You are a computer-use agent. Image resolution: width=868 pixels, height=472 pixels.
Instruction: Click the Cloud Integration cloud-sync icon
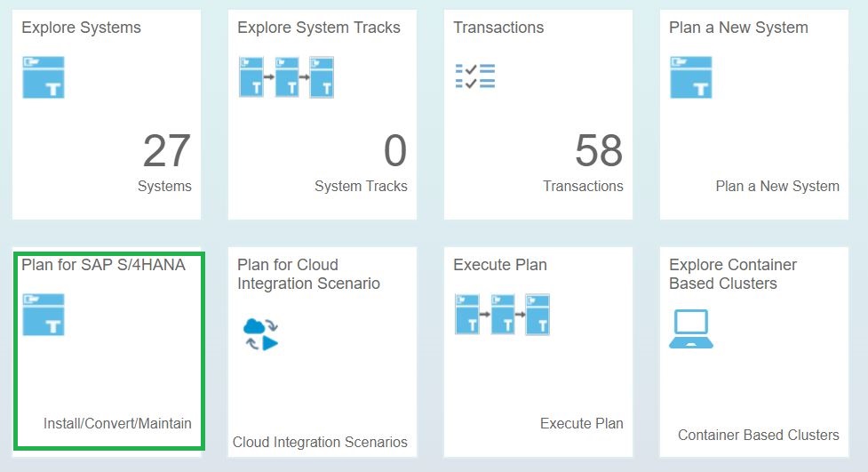coord(260,334)
